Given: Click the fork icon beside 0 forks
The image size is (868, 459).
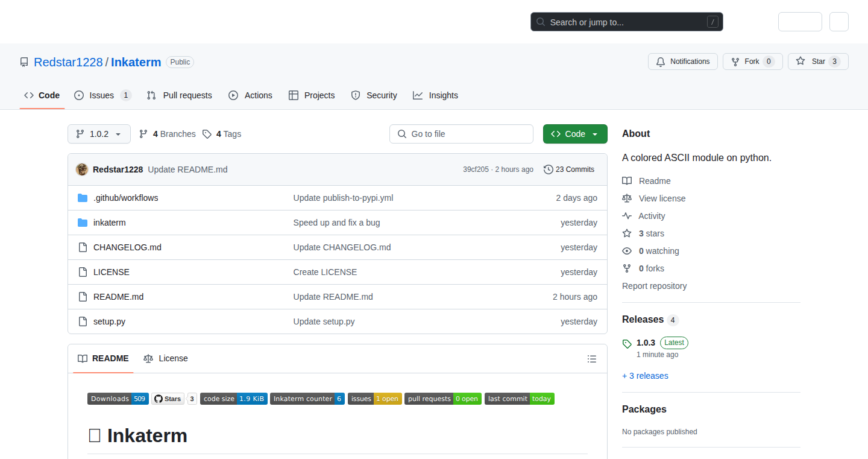Looking at the screenshot, I should (627, 268).
